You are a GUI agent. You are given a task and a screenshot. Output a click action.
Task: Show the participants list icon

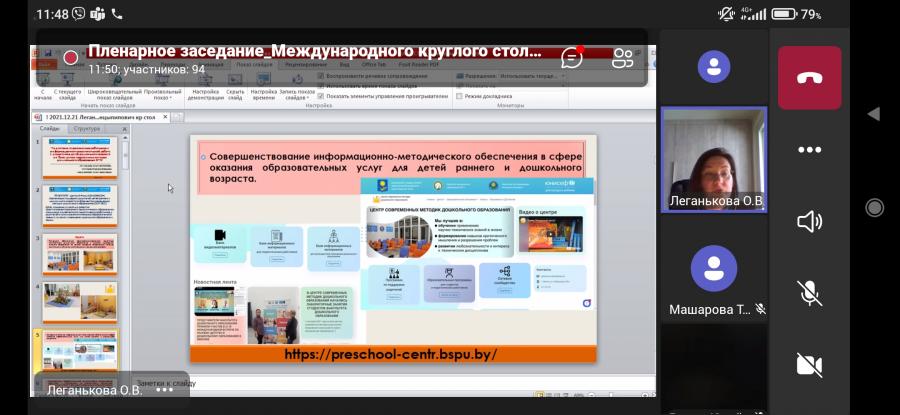(623, 58)
